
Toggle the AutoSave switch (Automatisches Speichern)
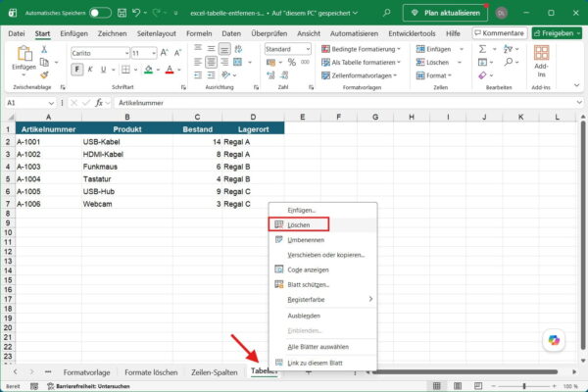[100, 13]
